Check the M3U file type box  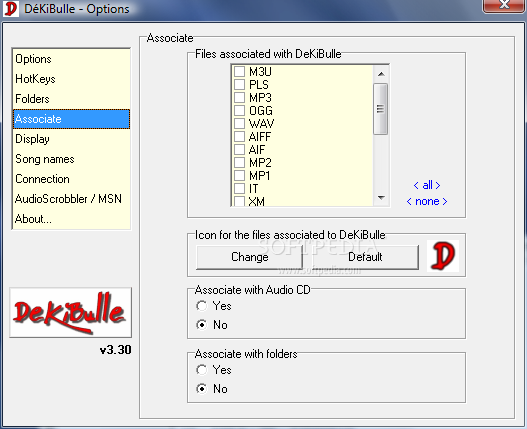239,71
